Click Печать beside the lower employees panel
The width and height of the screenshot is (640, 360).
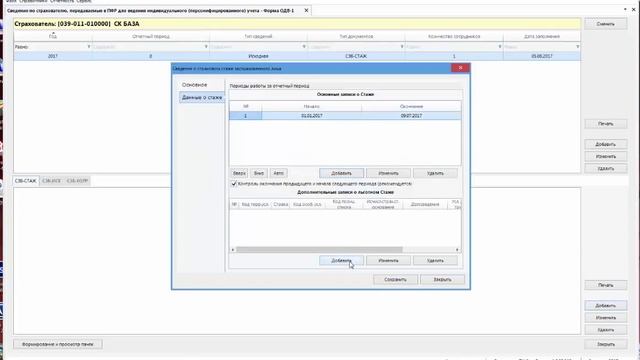(x=606, y=285)
